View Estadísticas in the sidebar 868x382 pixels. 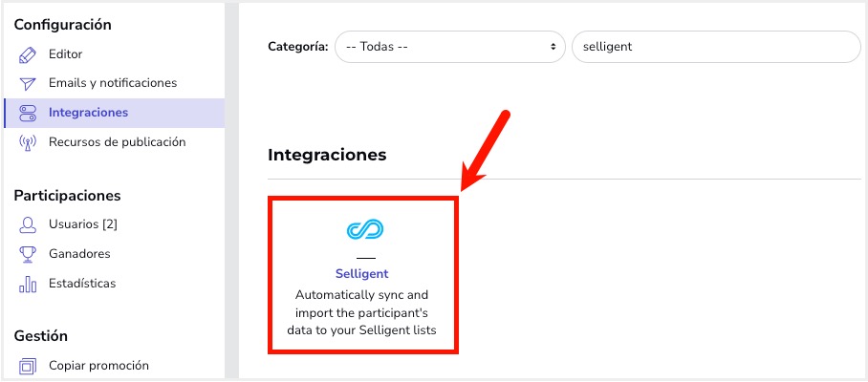point(82,284)
